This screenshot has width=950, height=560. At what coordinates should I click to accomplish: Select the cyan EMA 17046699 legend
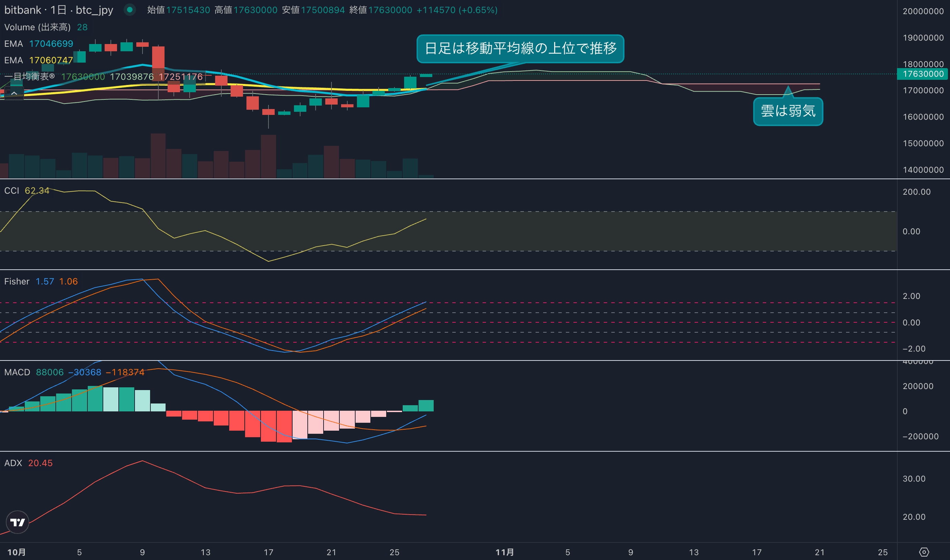(x=39, y=44)
